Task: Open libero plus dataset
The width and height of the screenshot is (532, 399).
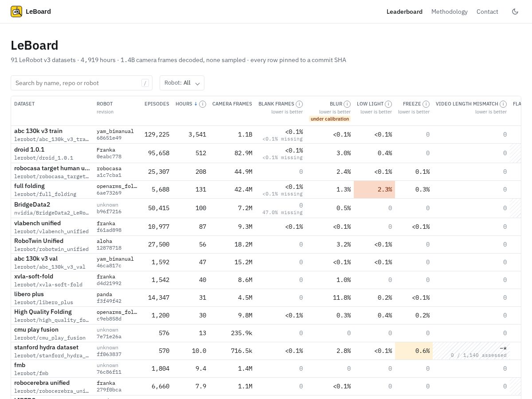Action: coord(29,294)
